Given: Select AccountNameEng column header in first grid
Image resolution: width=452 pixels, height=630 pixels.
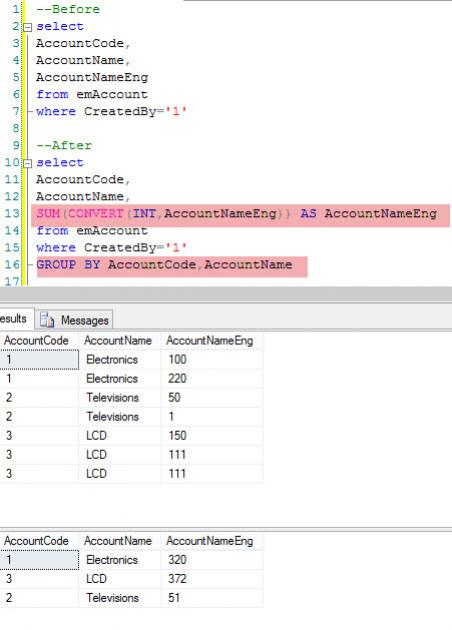Looking at the screenshot, I should (x=212, y=341).
